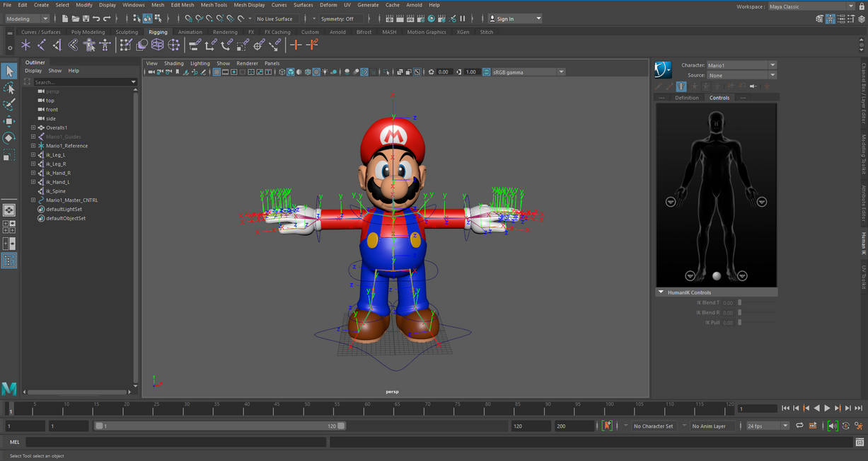Click the HumanIK figure shelf icon
868x461 pixels.
point(105,45)
